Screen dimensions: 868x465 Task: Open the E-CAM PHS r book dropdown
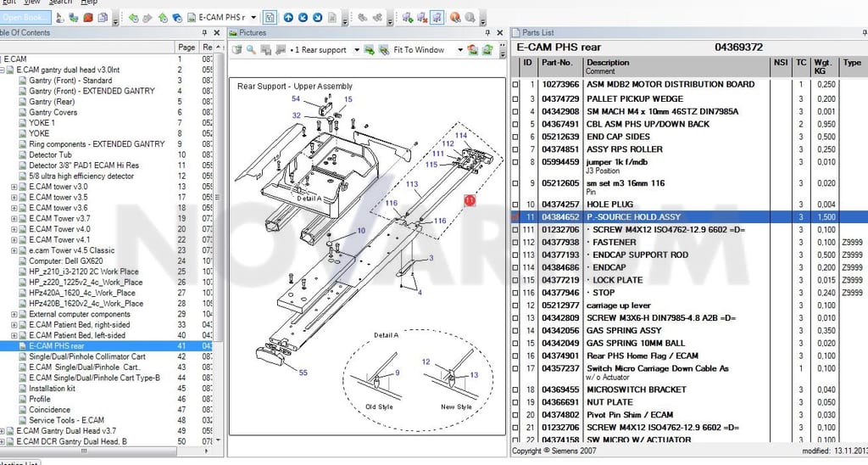tap(253, 18)
